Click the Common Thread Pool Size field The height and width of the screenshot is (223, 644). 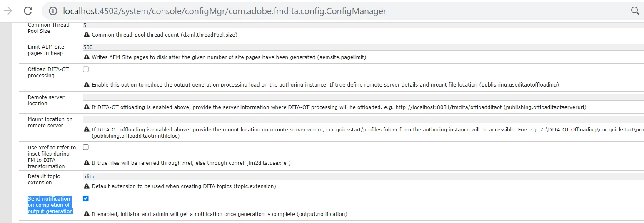point(362,25)
